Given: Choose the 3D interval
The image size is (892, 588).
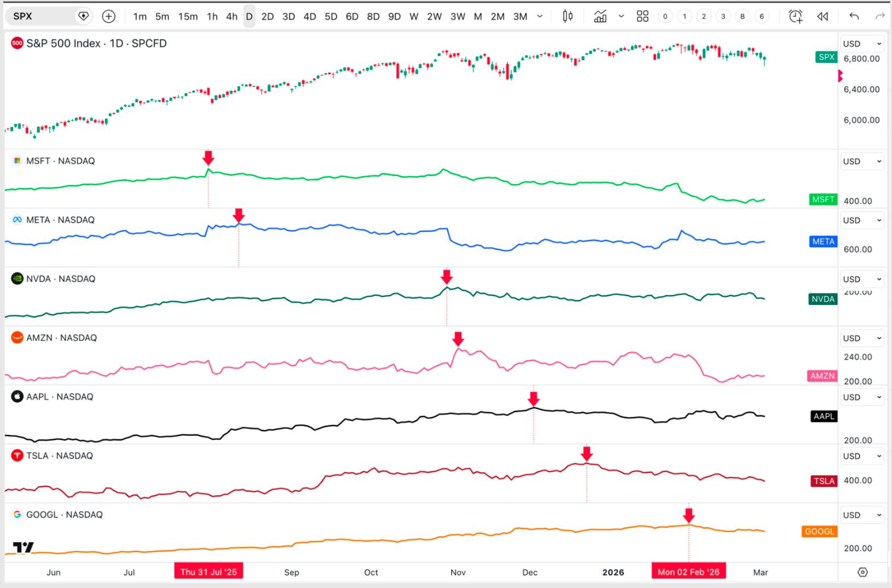Looking at the screenshot, I should pyautogui.click(x=289, y=16).
